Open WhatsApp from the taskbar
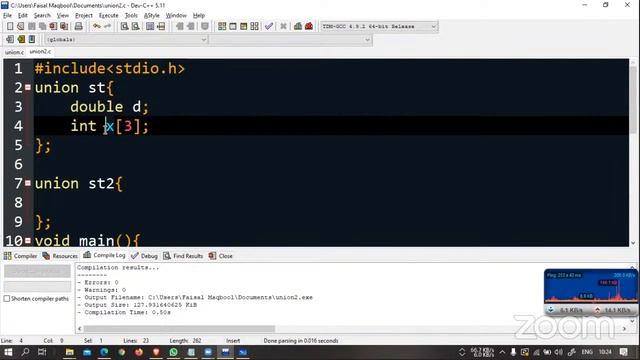The height and width of the screenshot is (360, 640). coord(173,352)
